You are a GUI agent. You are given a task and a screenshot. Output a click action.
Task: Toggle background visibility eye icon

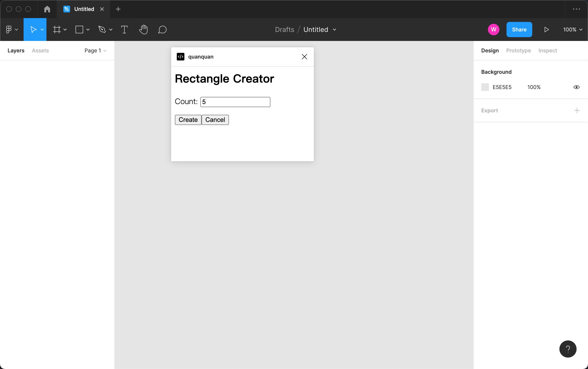click(576, 87)
